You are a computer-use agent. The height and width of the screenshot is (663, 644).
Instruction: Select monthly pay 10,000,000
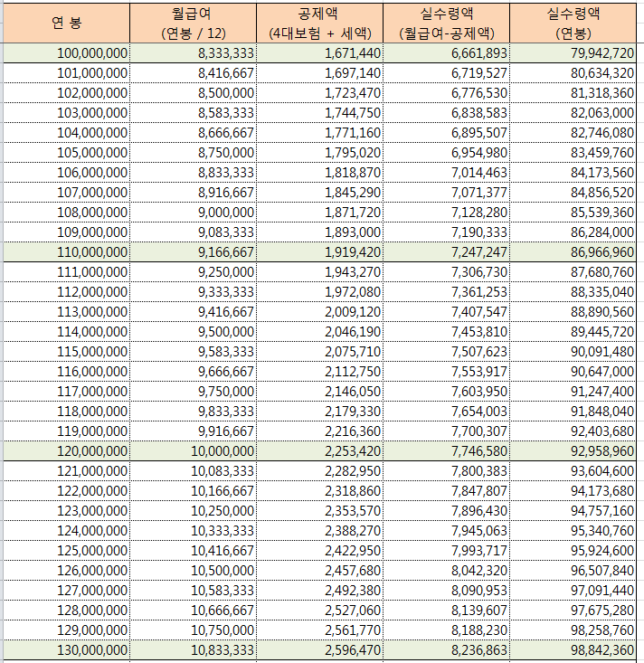193,450
